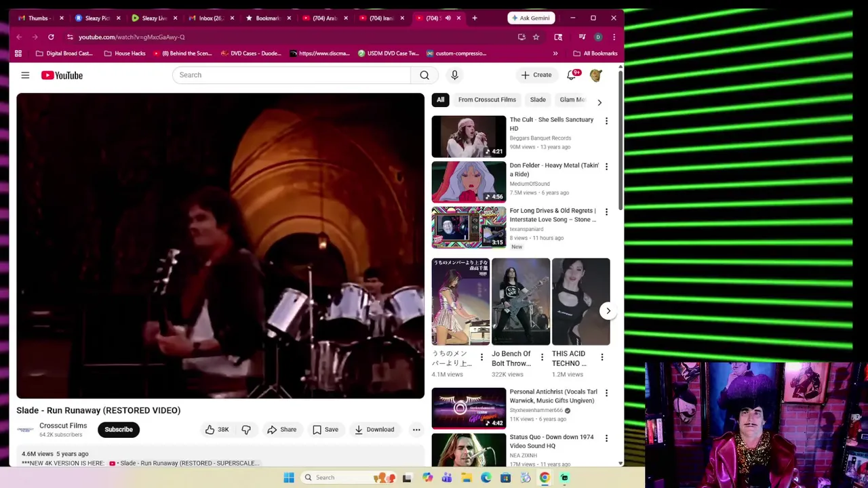Show more bookmarks with double chevron

(555, 53)
